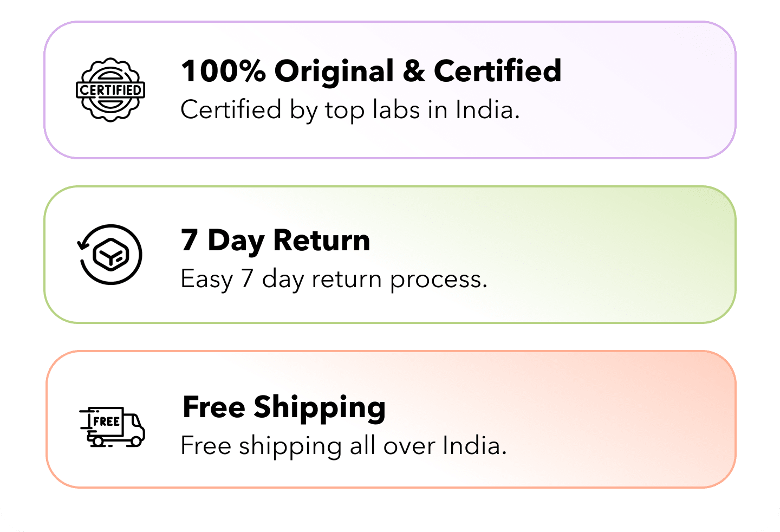Select the 7 Day Return heading
The width and height of the screenshot is (780, 532).
point(276,241)
